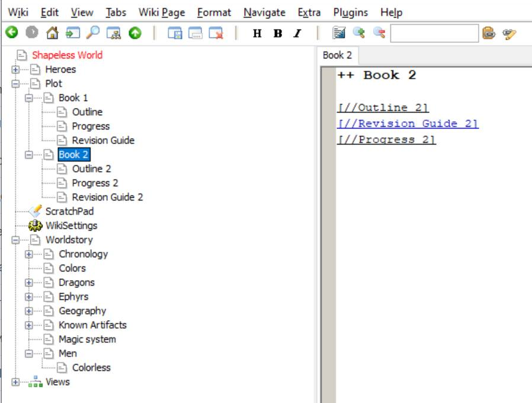This screenshot has width=532, height=403.
Task: Click the green up arrow icon
Action: coord(135,33)
